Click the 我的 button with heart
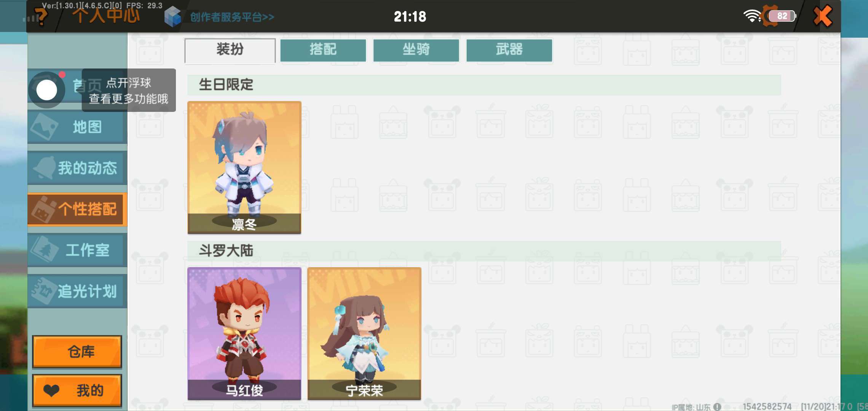The image size is (868, 411). tap(77, 390)
